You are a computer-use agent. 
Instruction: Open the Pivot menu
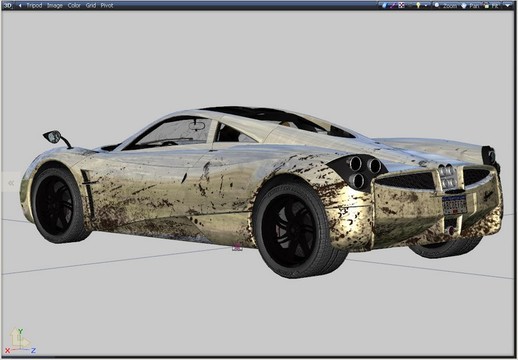[x=107, y=5]
